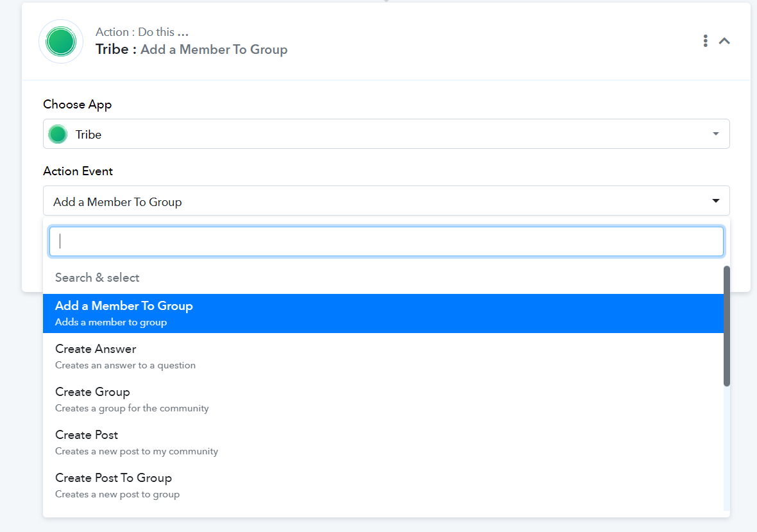Image resolution: width=757 pixels, height=532 pixels.
Task: Focus the action event search field
Action: 386,241
